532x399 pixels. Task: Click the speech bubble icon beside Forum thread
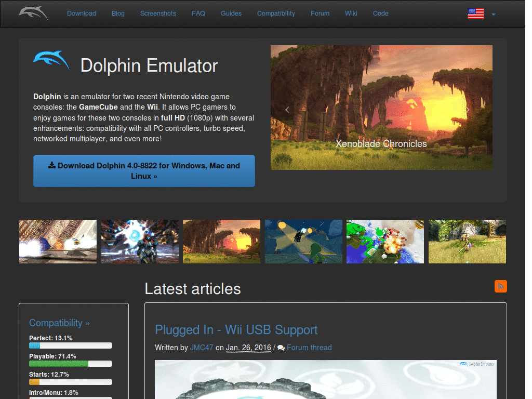click(281, 348)
